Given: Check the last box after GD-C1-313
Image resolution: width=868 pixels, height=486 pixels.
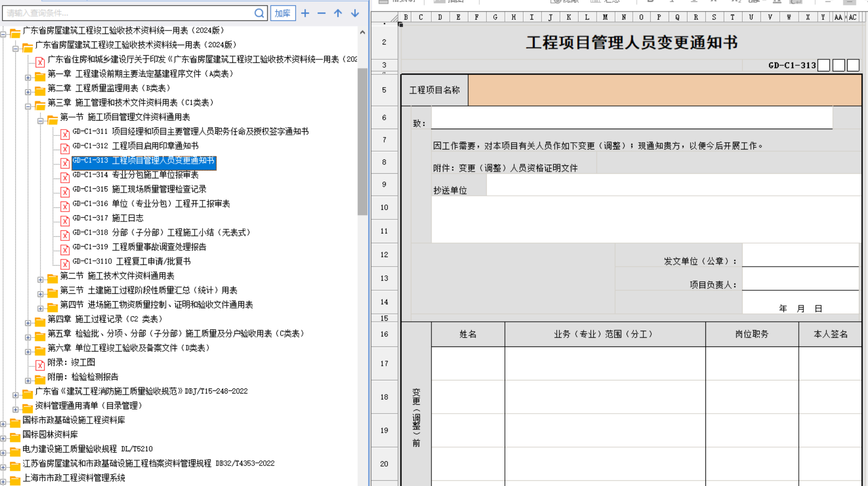Looking at the screenshot, I should point(853,66).
